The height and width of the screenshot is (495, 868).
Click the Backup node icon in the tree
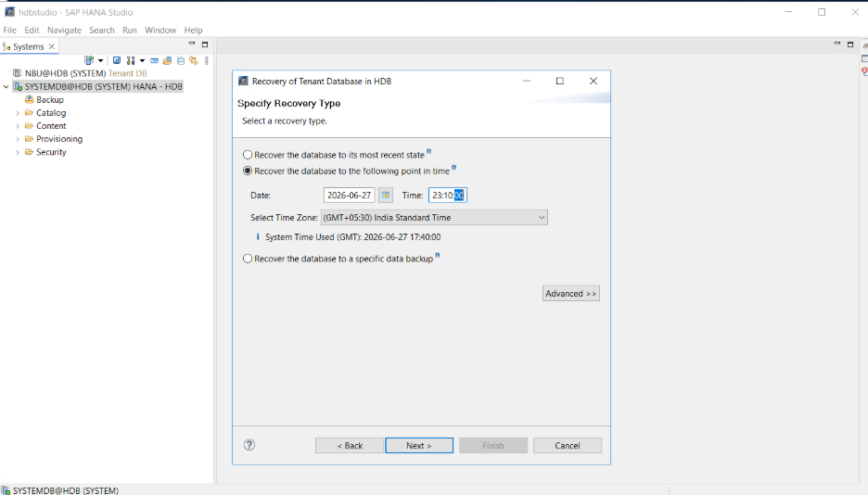[30, 99]
